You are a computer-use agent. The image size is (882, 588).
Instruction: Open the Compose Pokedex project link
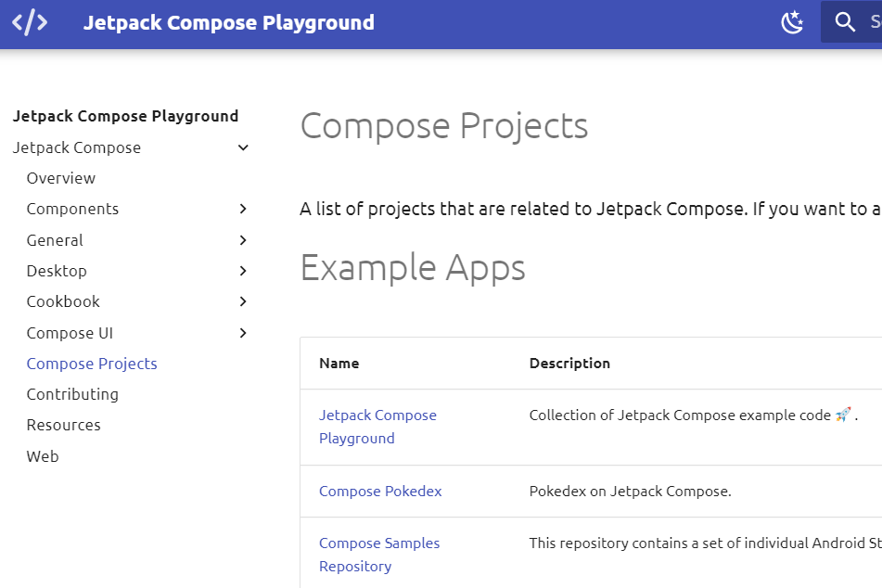pos(380,492)
